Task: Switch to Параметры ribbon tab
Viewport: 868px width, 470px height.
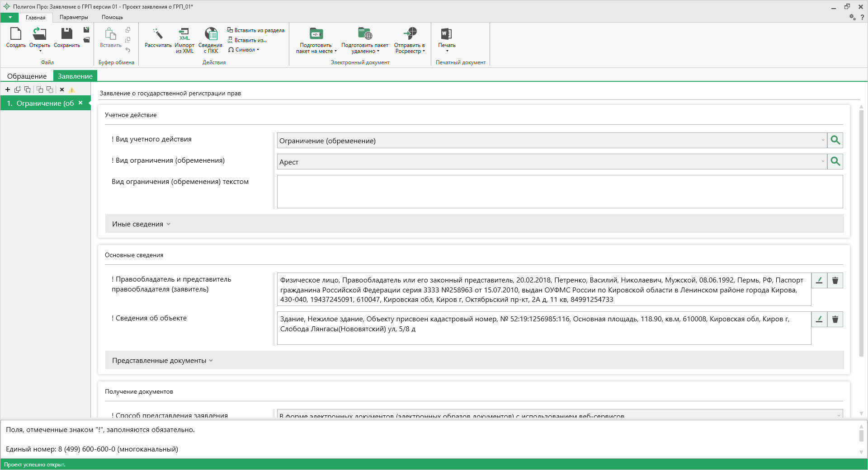Action: pyautogui.click(x=74, y=17)
